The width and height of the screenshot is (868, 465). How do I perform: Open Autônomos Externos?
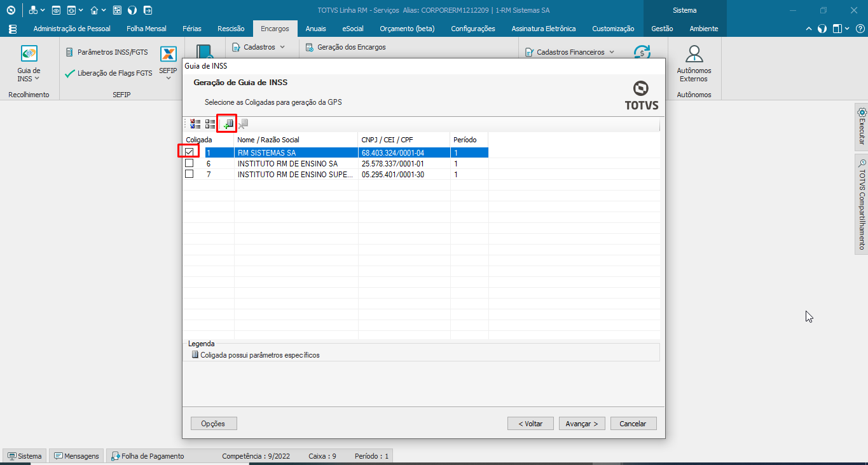(x=694, y=64)
